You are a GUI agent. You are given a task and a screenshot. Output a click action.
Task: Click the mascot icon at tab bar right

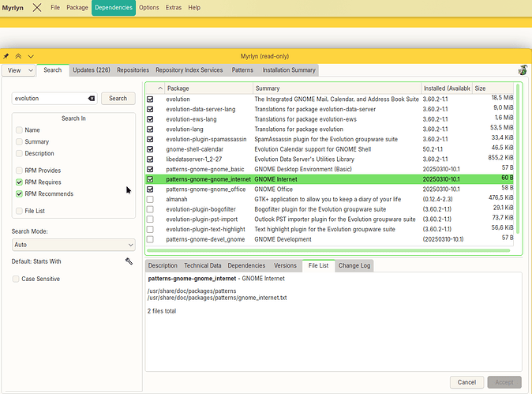(523, 70)
